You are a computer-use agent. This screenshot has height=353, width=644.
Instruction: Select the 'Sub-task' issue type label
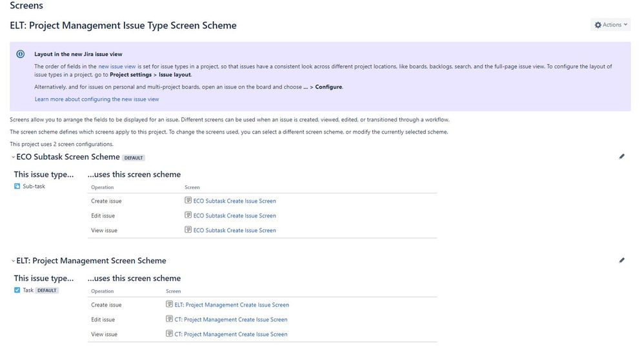[x=34, y=186]
